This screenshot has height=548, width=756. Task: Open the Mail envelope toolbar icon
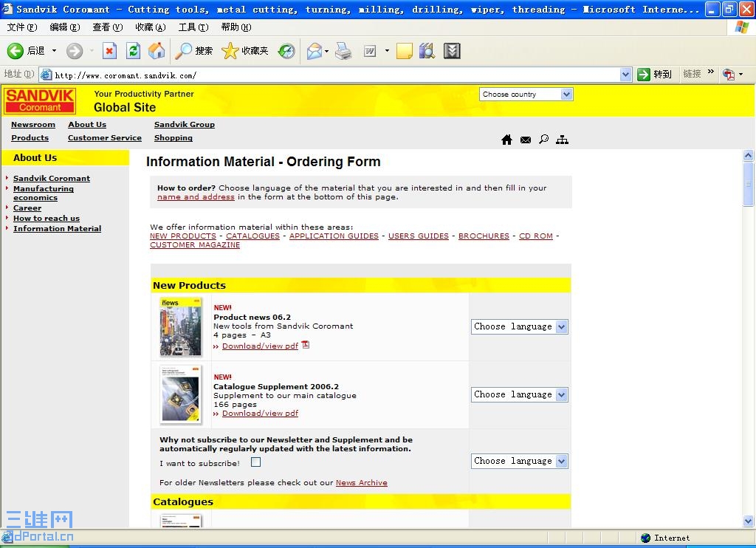tap(314, 51)
